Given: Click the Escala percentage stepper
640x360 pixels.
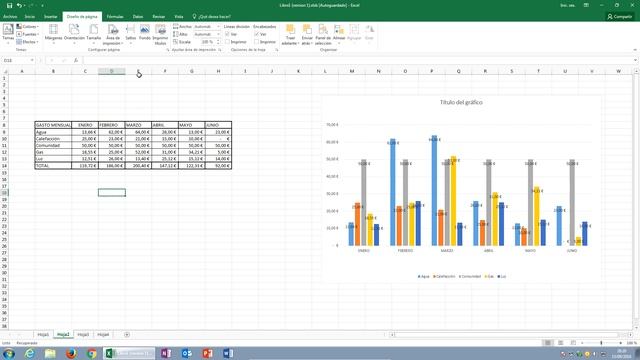Looking at the screenshot, I should pos(218,42).
